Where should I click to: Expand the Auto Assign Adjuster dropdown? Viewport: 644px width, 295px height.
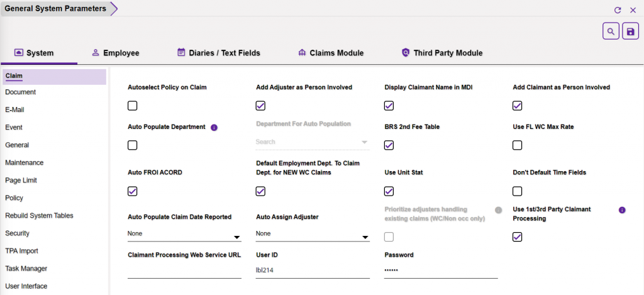click(x=312, y=234)
